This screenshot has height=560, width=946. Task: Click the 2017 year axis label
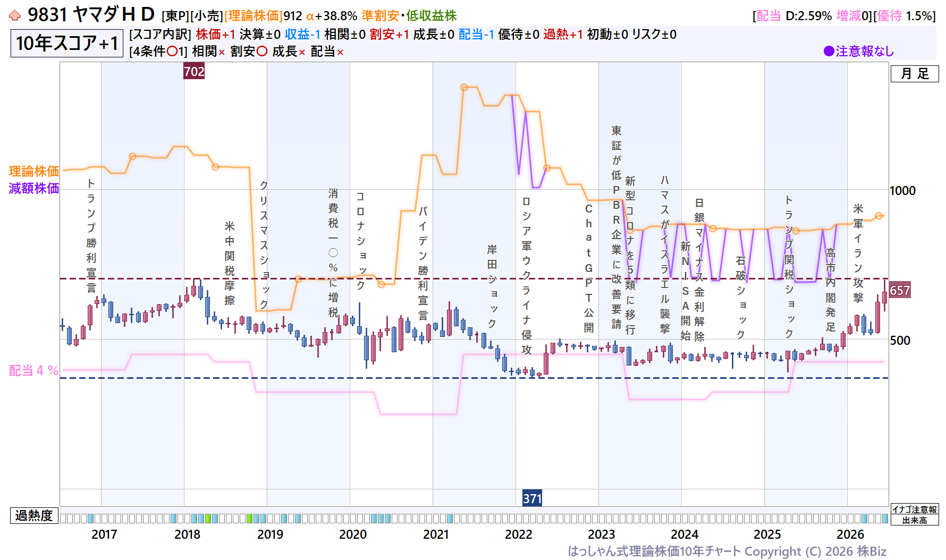[x=104, y=534]
